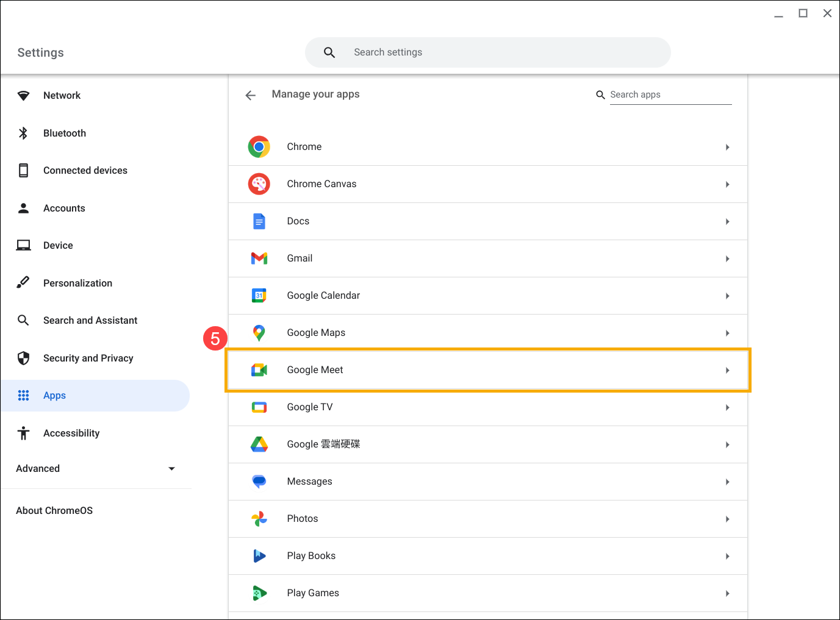840x620 pixels.
Task: Open Docs details via its arrow
Action: (x=728, y=222)
